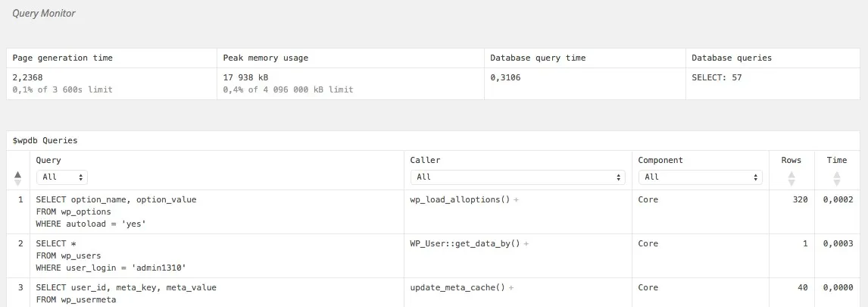This screenshot has height=307, width=868.
Task: Select the 2,2368 page generation value
Action: click(28, 77)
